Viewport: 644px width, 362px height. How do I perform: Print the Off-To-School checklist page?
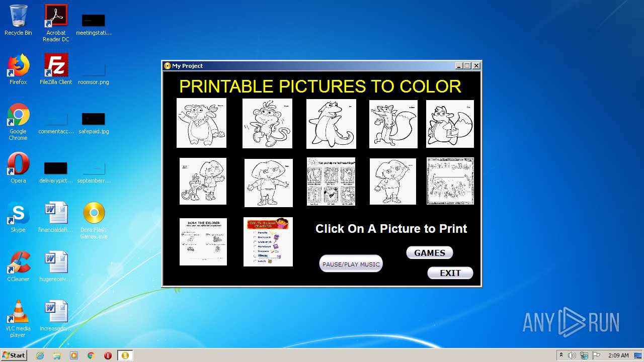[268, 242]
